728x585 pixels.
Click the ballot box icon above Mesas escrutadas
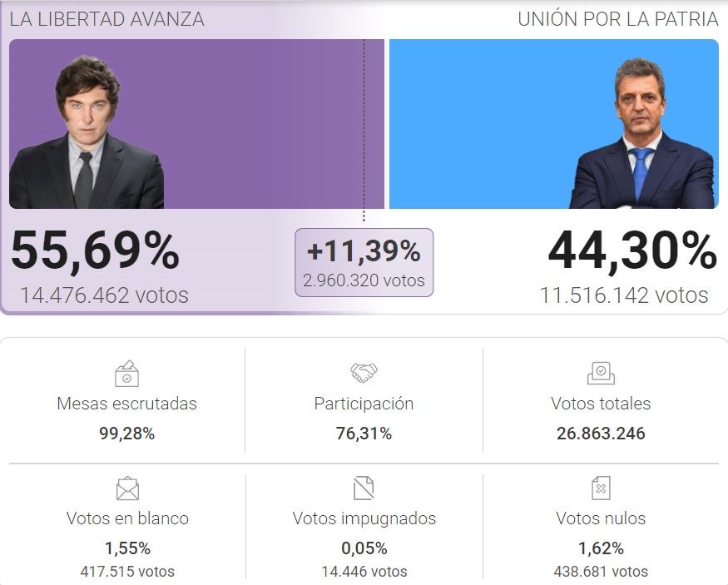click(126, 373)
